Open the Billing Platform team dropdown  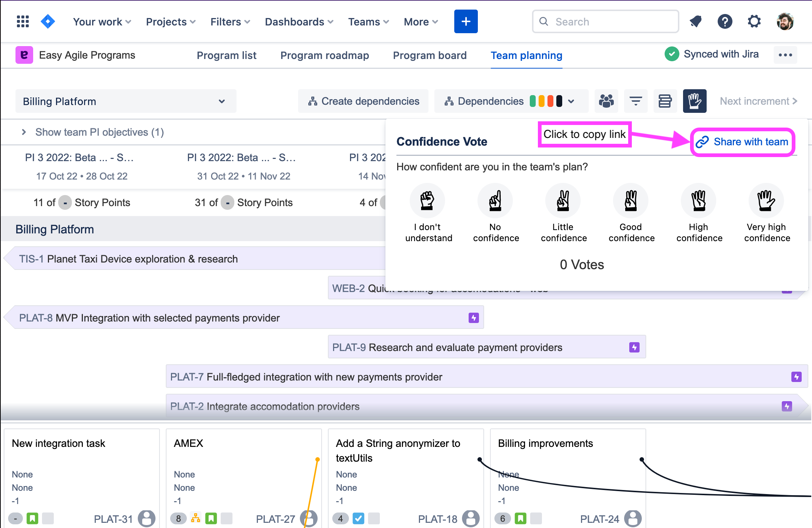pyautogui.click(x=126, y=101)
